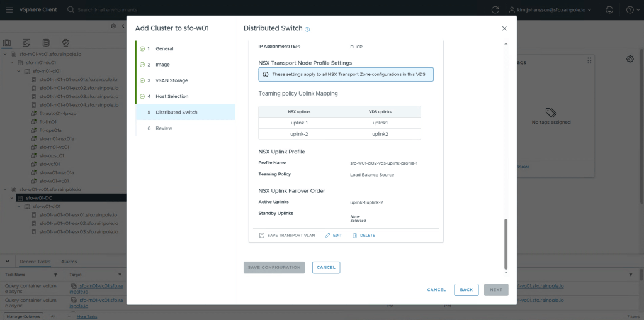Open the vSphere Client hamburger menu
Viewport: 644px width, 320px height.
coord(9,9)
